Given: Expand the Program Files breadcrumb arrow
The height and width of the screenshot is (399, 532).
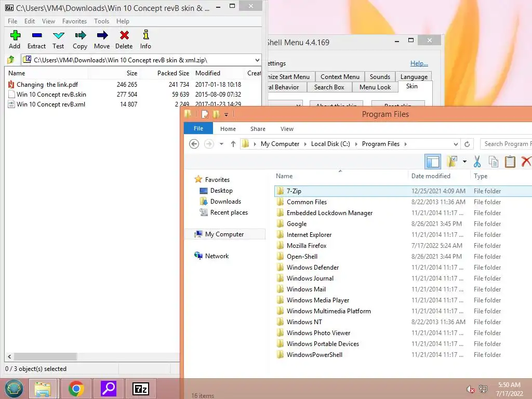Looking at the screenshot, I should coord(405,144).
